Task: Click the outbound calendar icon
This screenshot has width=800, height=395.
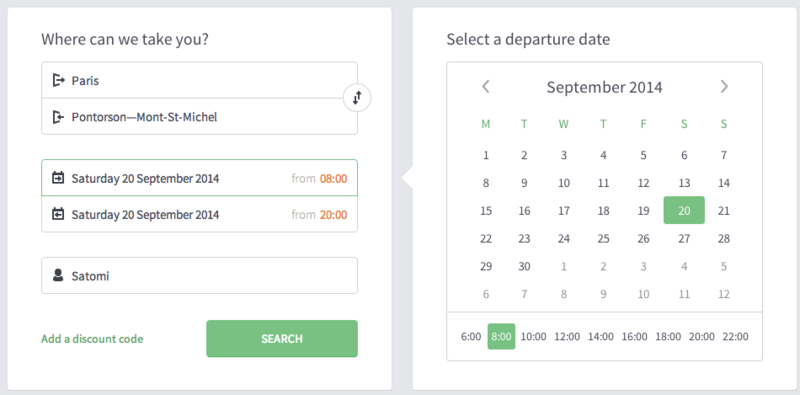Action: (58, 178)
